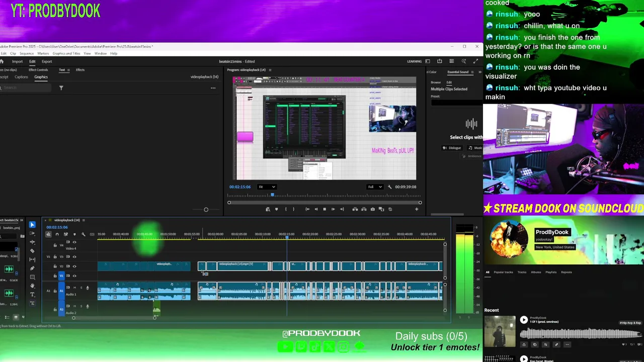Switch to Browse in Essential Sound

click(x=436, y=82)
